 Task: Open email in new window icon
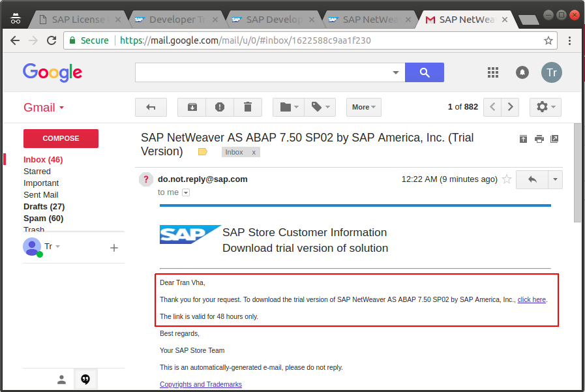tap(554, 139)
